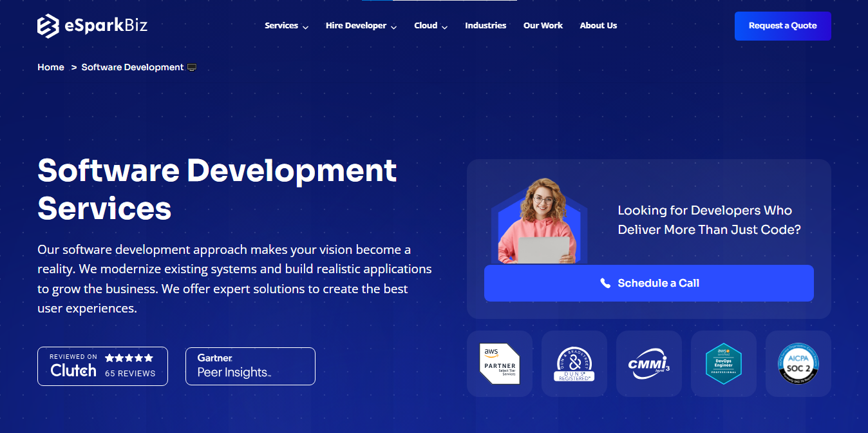Click the Schedule a Call button
Image resolution: width=868 pixels, height=433 pixels.
pyautogui.click(x=648, y=283)
